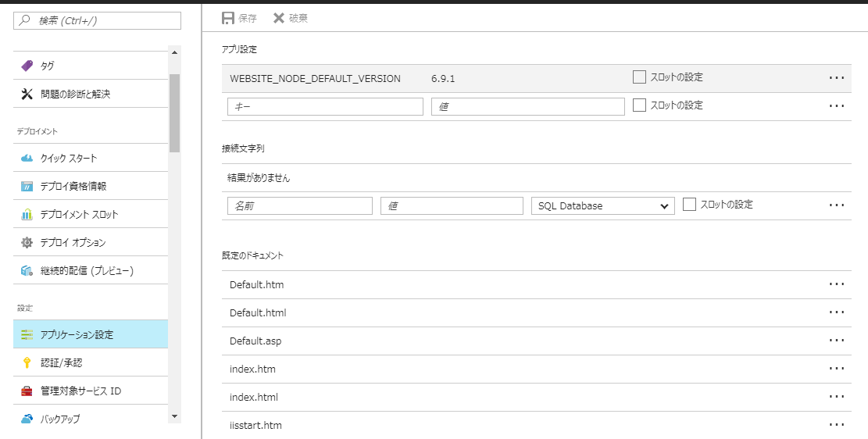
Task: Click the gear icon for デプロイ オプション
Action: [27, 242]
